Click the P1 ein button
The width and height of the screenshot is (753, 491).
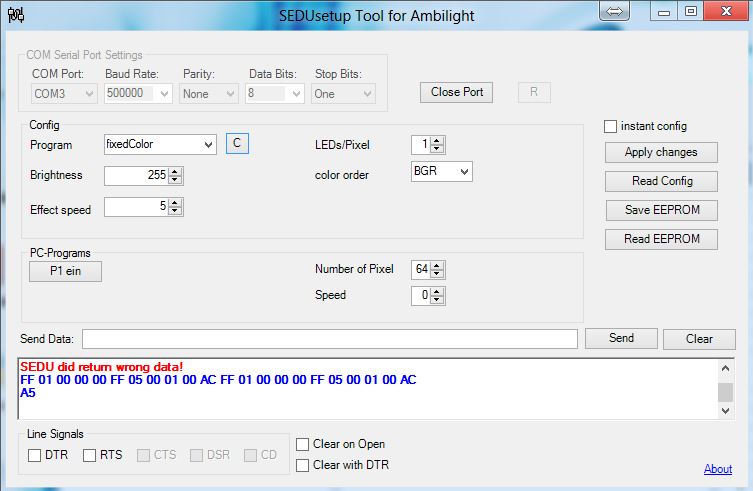pyautogui.click(x=65, y=271)
